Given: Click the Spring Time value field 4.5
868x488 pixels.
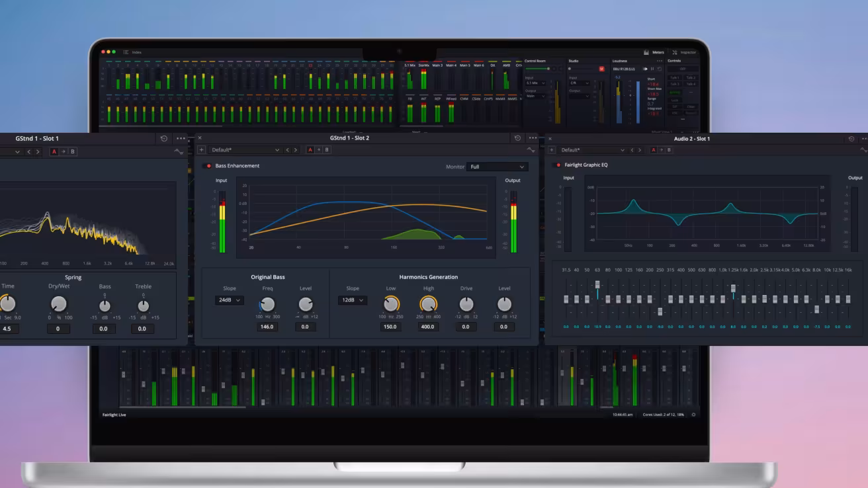Looking at the screenshot, I should (7, 329).
